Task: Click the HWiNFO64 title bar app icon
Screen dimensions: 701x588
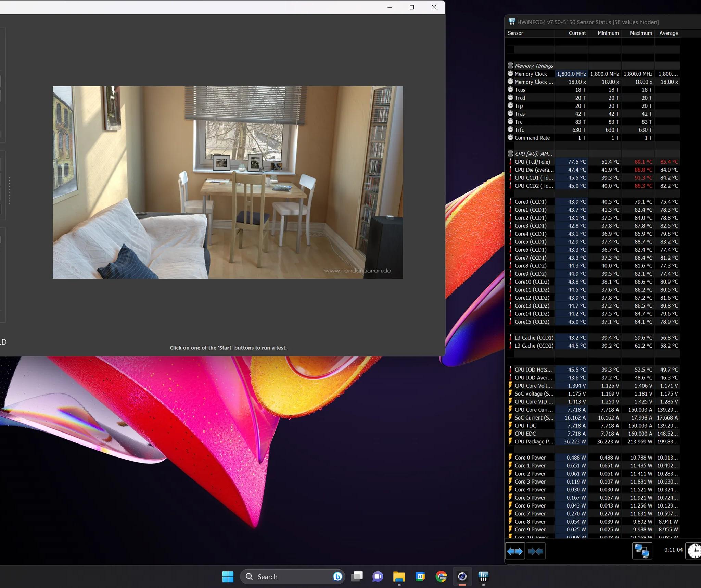Action: [x=512, y=22]
